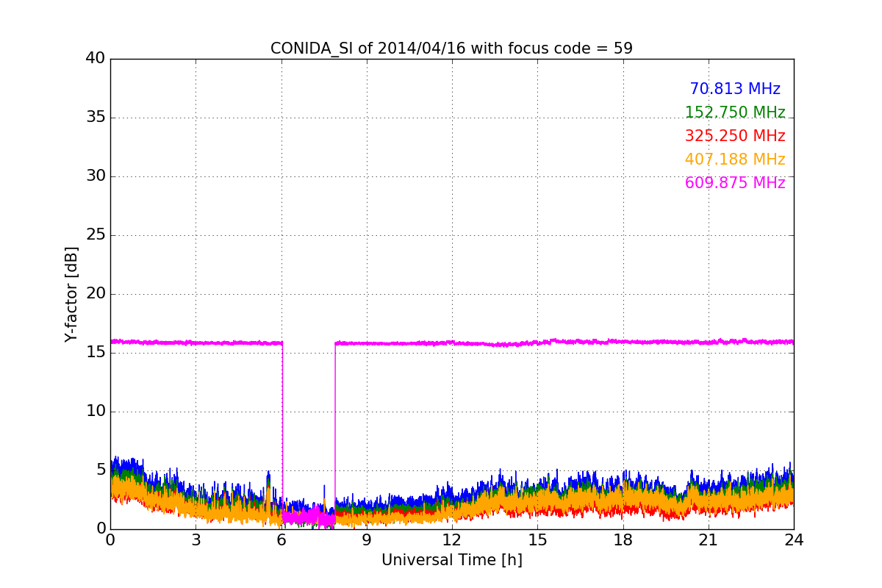Select the 407.188 MHz legend label
This screenshot has height=588, width=882.
point(735,159)
